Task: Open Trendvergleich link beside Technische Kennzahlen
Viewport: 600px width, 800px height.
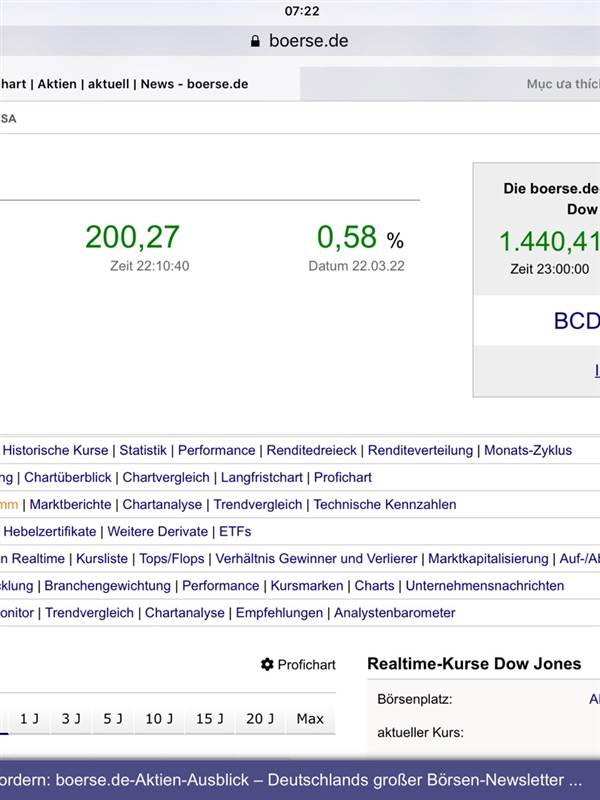Action: pos(258,505)
